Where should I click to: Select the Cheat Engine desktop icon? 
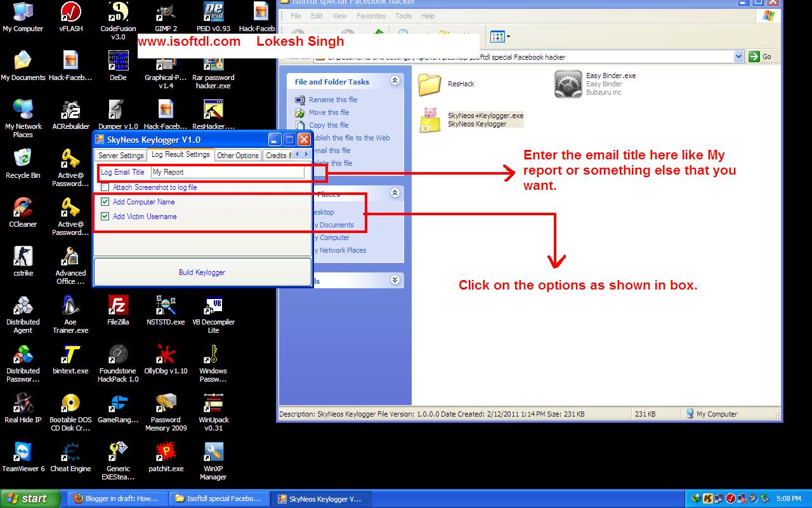70,457
